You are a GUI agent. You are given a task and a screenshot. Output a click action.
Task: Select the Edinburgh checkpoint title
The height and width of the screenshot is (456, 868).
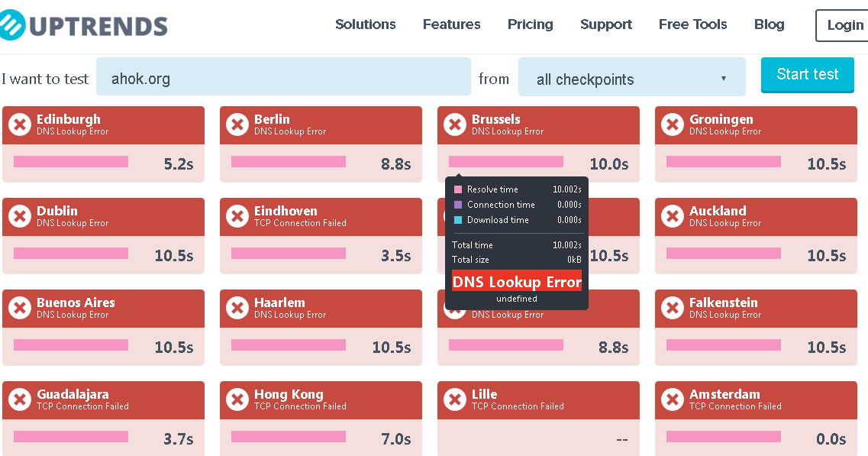69,119
